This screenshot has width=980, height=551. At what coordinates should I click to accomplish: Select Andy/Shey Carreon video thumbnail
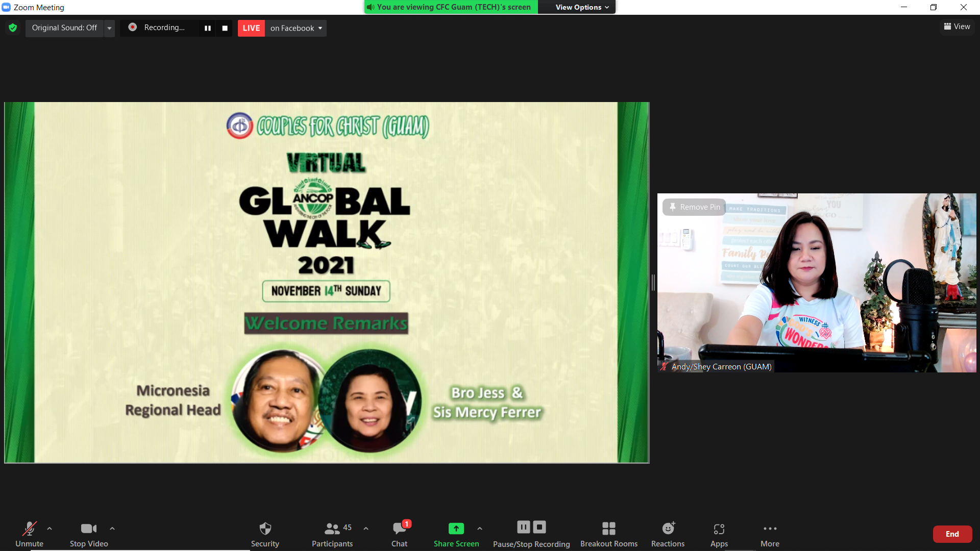click(x=817, y=283)
